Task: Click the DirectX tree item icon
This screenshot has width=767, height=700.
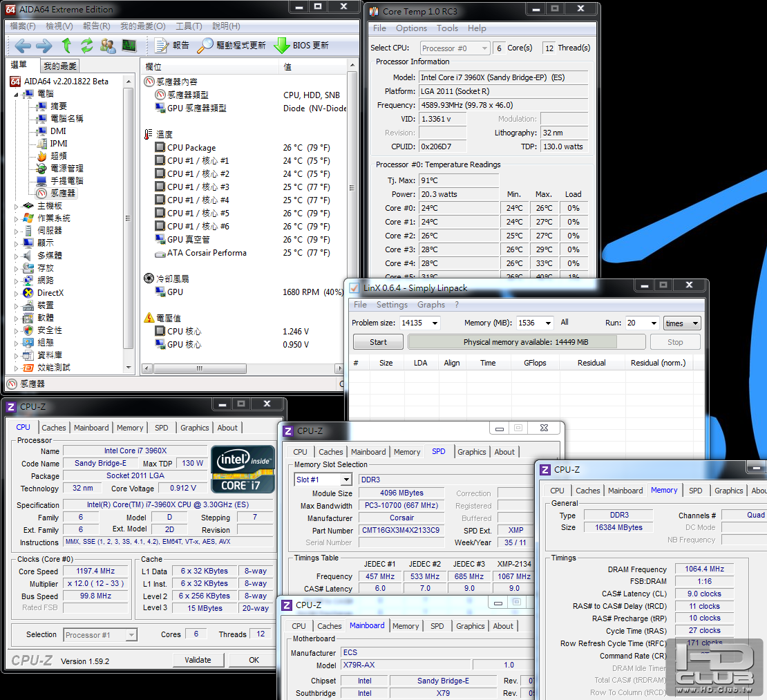Action: [x=28, y=293]
